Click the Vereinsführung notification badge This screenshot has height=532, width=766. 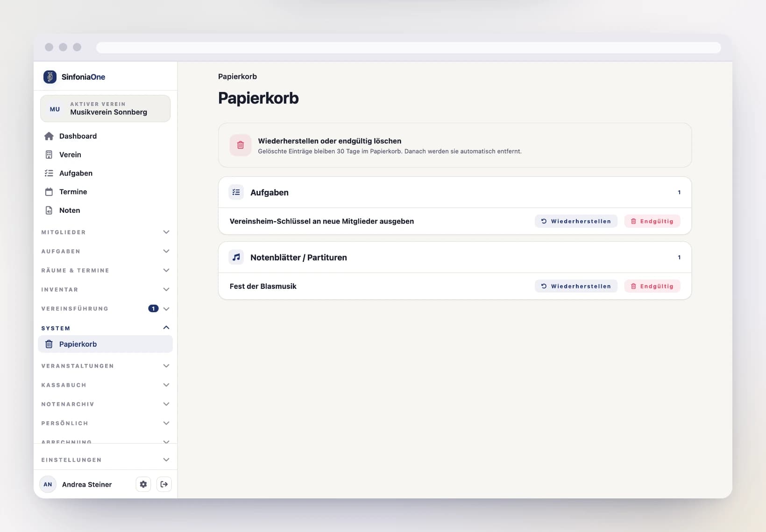pos(153,308)
